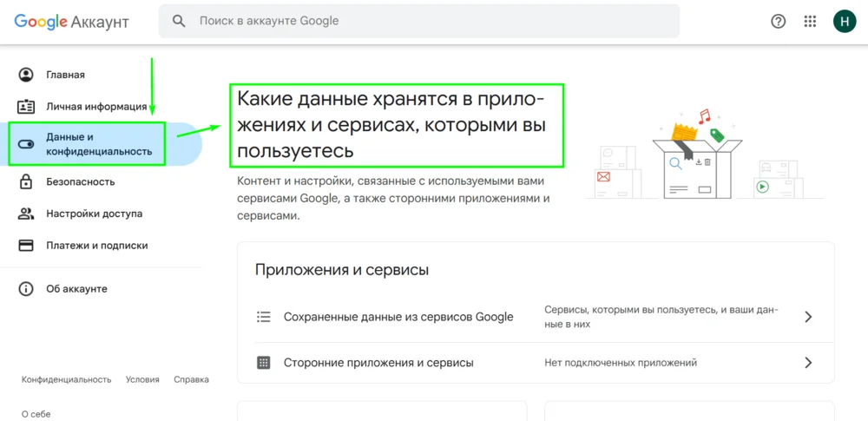Open the Google apps grid launcher

pos(810,22)
